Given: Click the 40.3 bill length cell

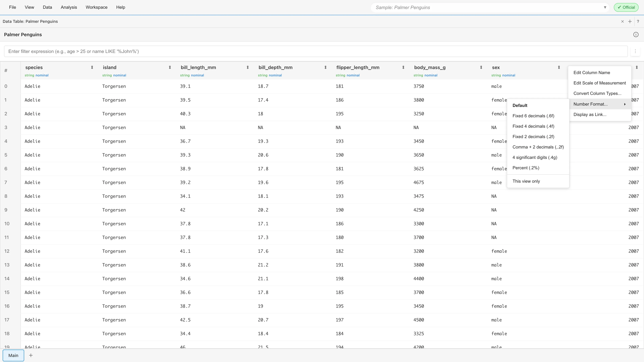Looking at the screenshot, I should (x=185, y=114).
